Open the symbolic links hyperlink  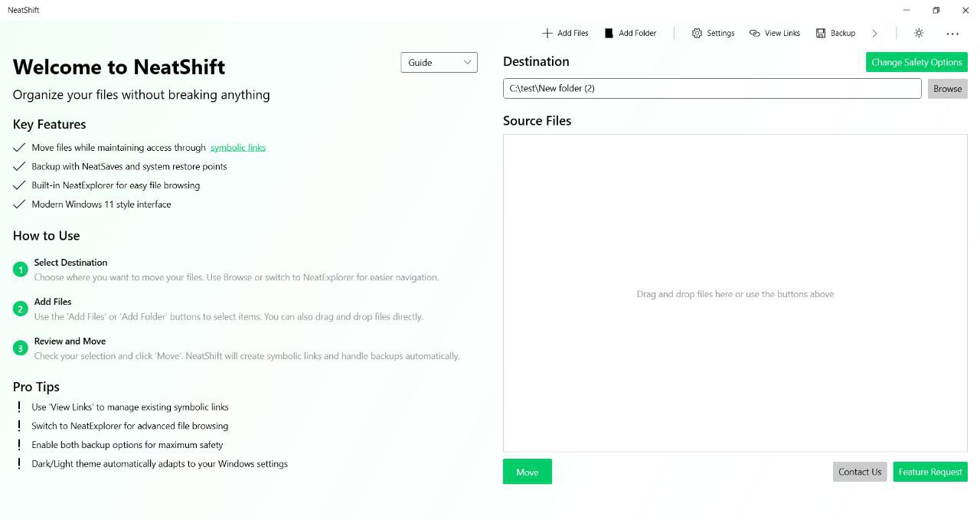tap(238, 148)
